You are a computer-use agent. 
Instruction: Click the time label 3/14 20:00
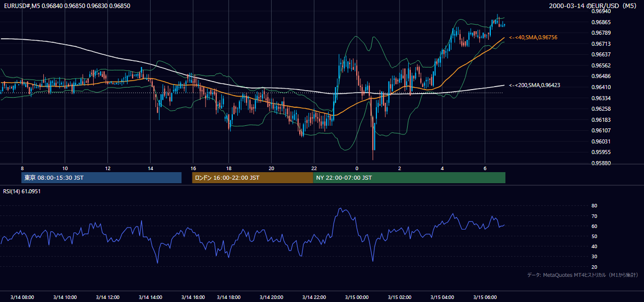point(272,297)
